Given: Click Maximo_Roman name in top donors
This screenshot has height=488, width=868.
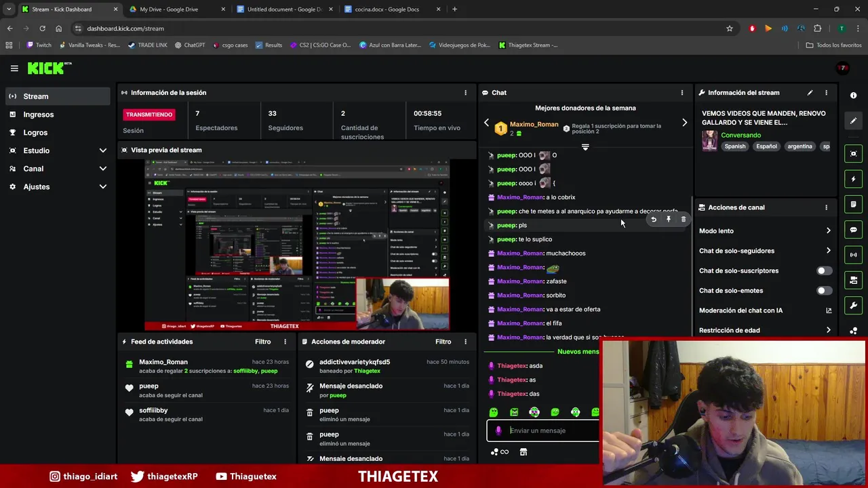Looking at the screenshot, I should (534, 125).
